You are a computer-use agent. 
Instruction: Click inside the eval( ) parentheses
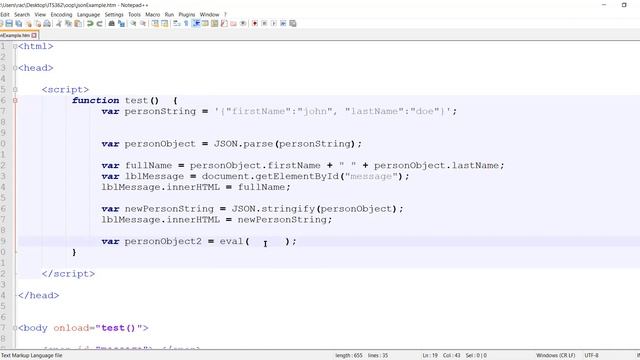(x=267, y=242)
